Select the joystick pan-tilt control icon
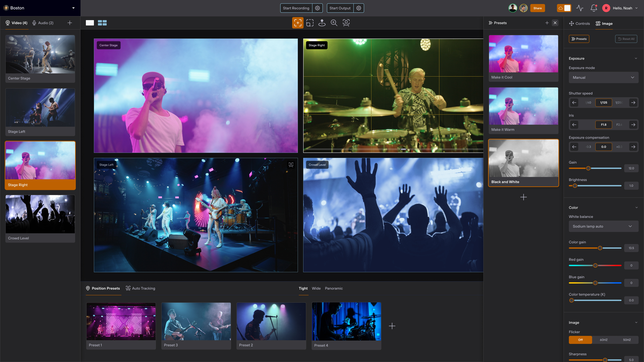Image resolution: width=644 pixels, height=362 pixels. [x=322, y=23]
